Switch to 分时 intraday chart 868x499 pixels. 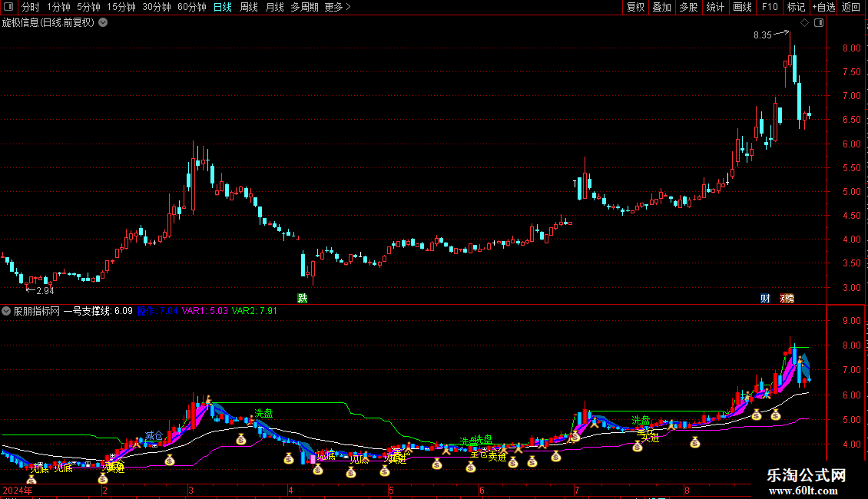[31, 7]
